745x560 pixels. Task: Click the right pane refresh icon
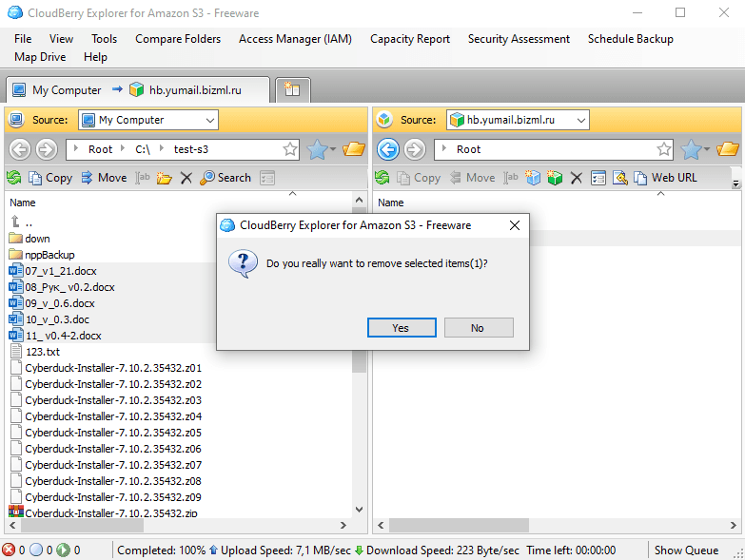click(x=382, y=178)
